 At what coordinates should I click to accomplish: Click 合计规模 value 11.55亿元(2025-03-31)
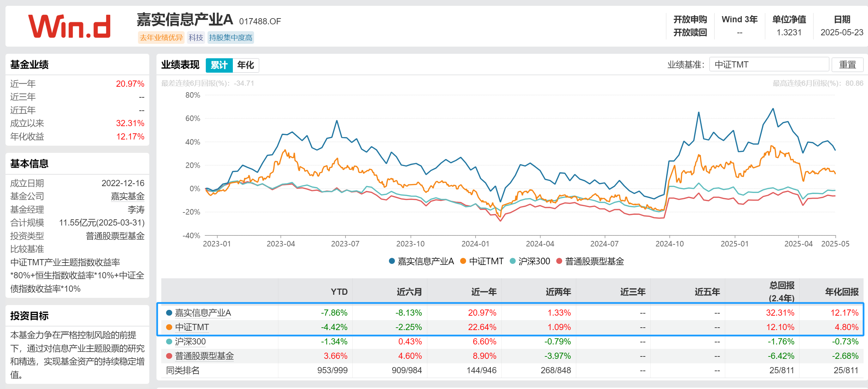coord(102,222)
